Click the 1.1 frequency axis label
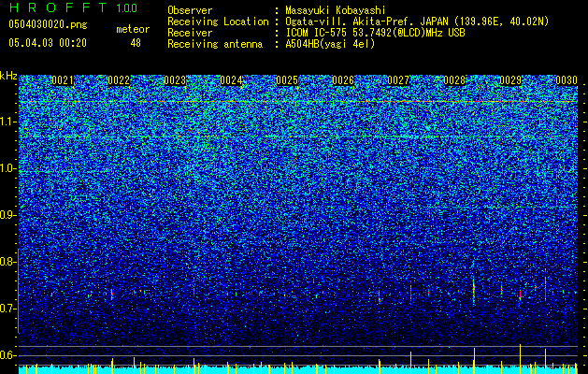The height and width of the screenshot is (374, 588). 8,122
